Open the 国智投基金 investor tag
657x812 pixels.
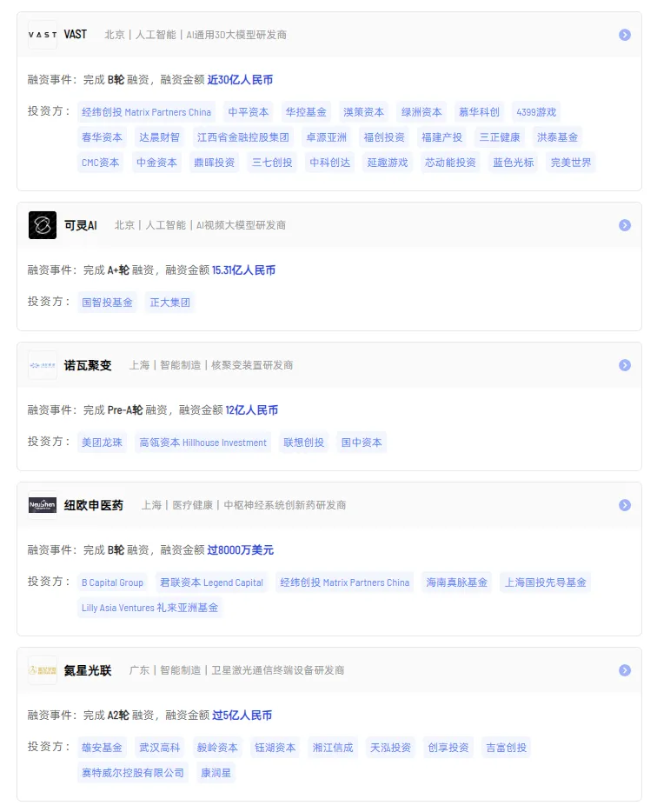[x=107, y=303]
